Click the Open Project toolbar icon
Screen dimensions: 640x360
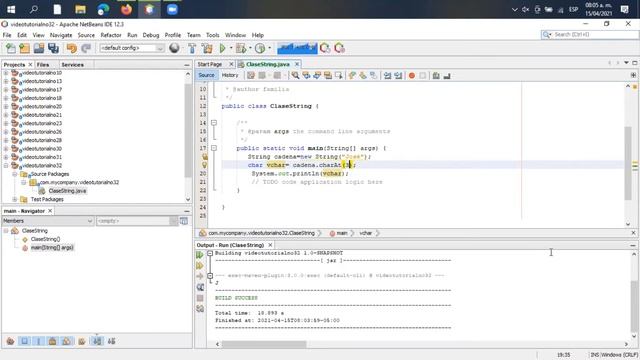pyautogui.click(x=39, y=48)
